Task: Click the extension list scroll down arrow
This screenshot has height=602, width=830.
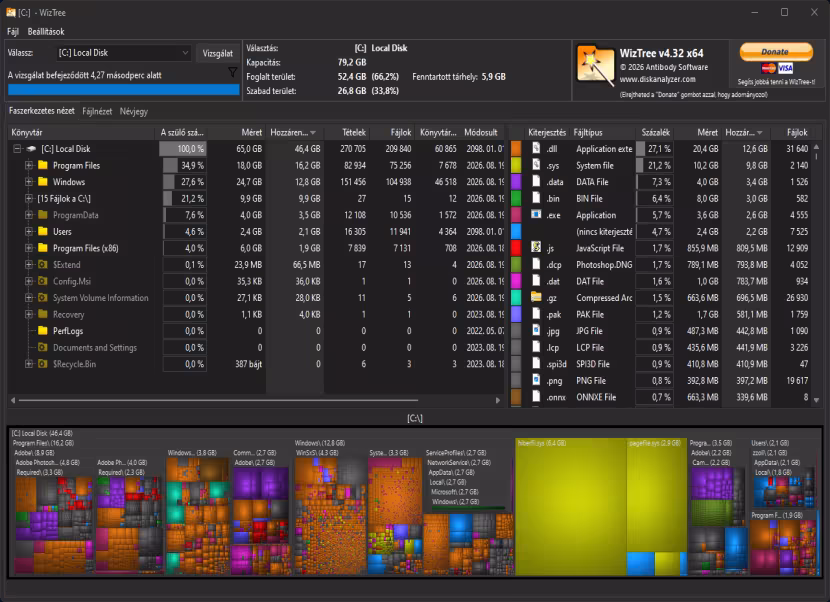Action: point(816,400)
